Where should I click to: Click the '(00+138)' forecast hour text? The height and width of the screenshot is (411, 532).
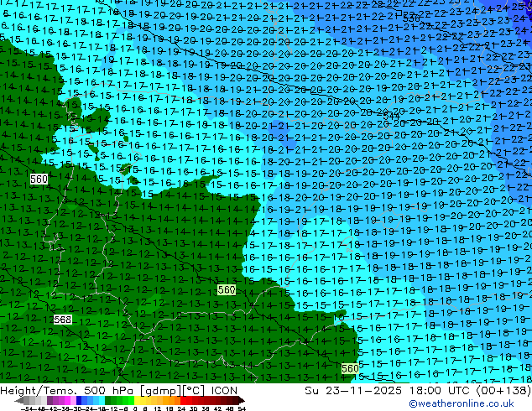pos(504,391)
